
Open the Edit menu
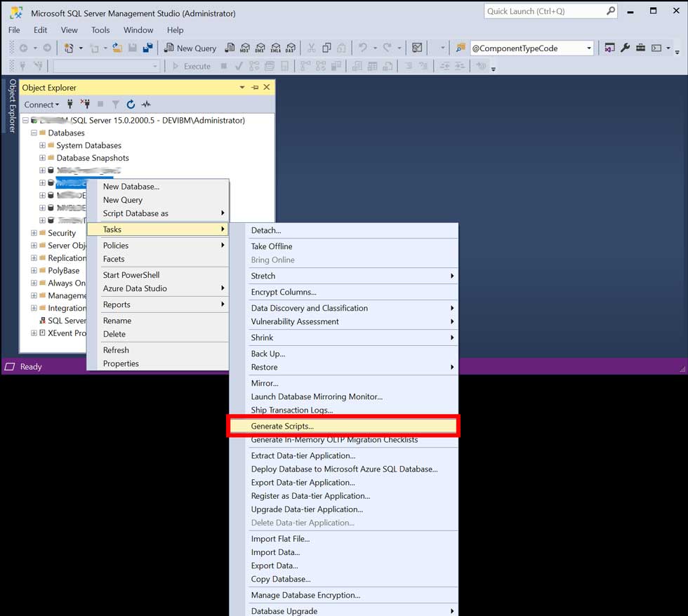(x=41, y=29)
